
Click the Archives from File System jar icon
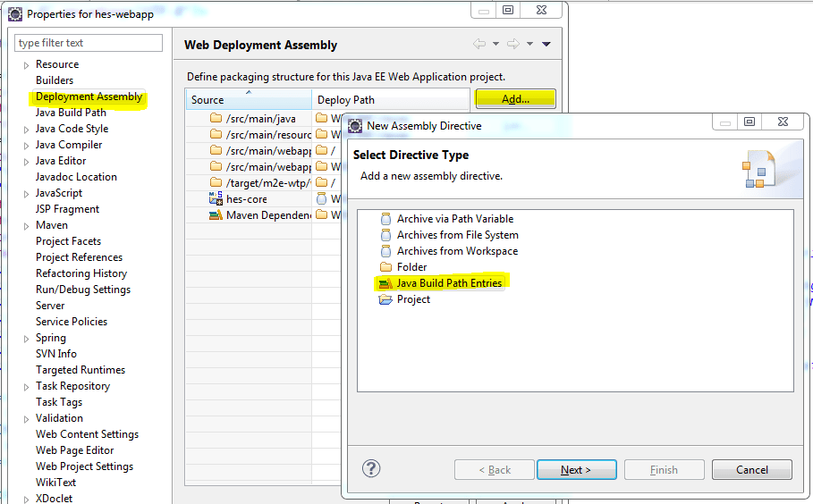[x=385, y=235]
